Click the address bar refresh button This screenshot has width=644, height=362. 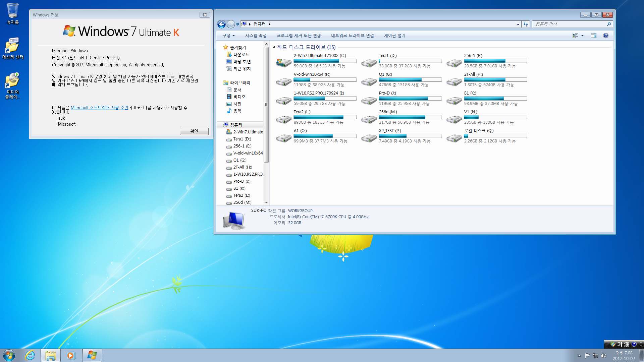[526, 24]
